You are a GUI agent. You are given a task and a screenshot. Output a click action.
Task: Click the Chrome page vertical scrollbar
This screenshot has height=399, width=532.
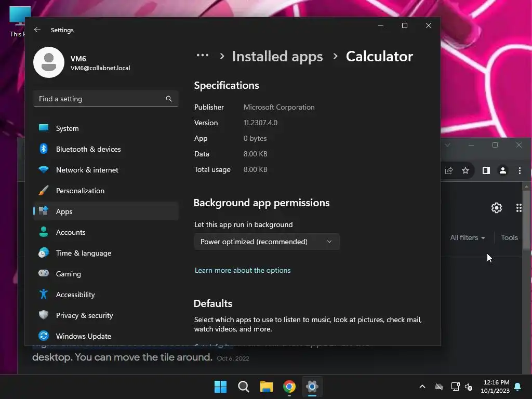[526, 220]
